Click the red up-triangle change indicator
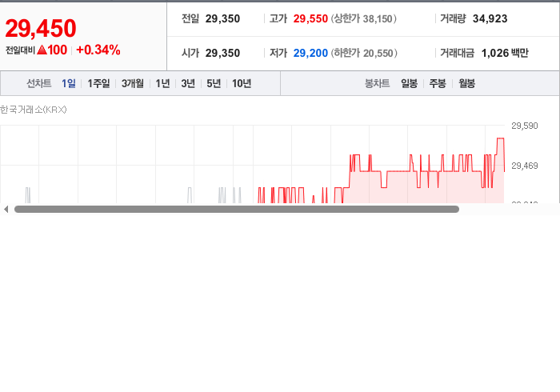 [x=42, y=50]
